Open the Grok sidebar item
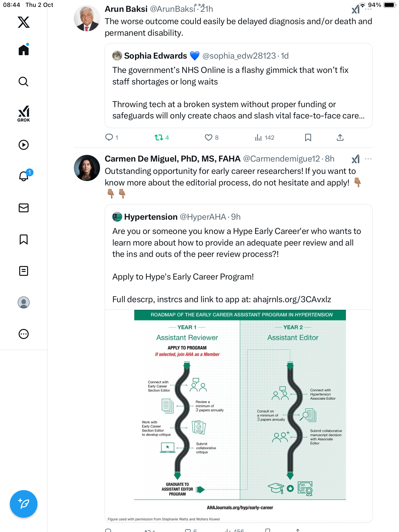Image resolution: width=399 pixels, height=532 pixels. tap(24, 114)
